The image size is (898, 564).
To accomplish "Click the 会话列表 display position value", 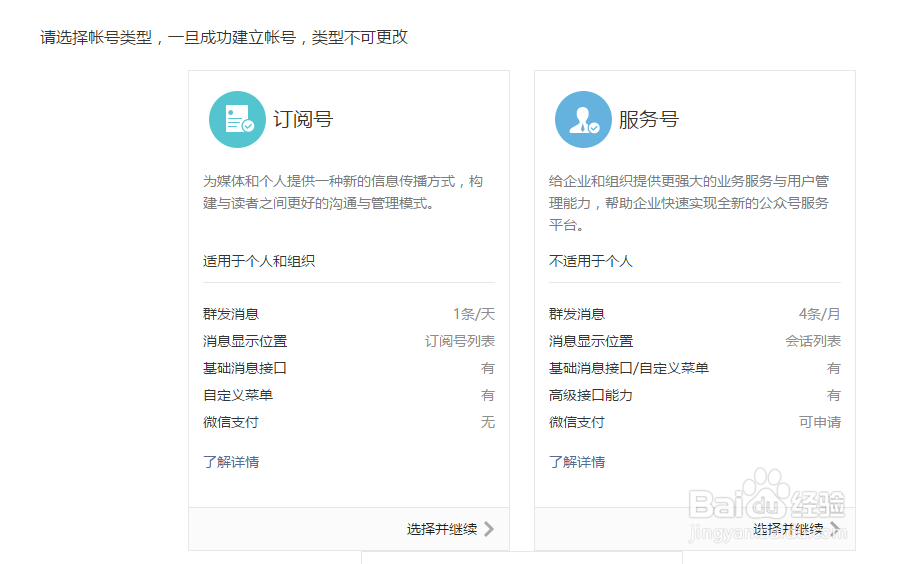I will [813, 341].
